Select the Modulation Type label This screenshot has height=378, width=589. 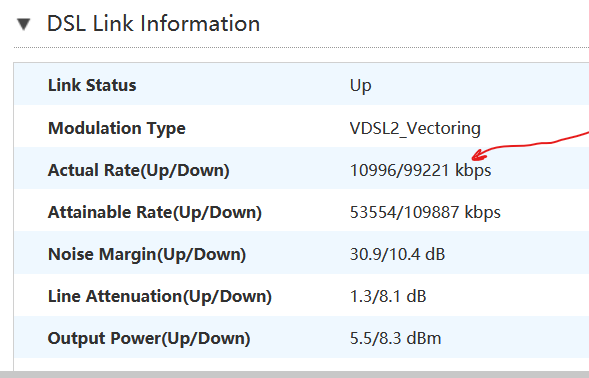(x=117, y=129)
